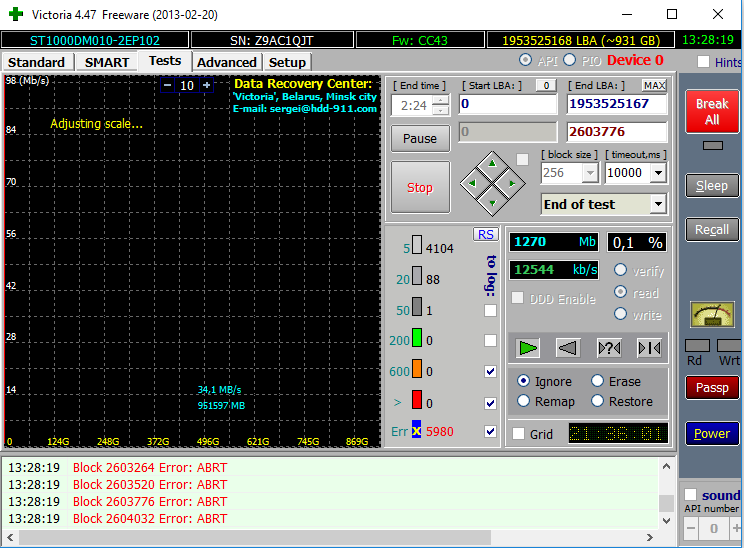Click the down arrow on navigation diamond
This screenshot has height=548, width=744.
[493, 203]
